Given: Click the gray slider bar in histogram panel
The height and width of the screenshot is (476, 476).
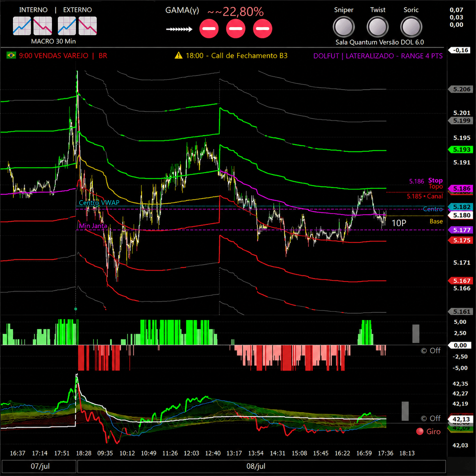Looking at the screenshot, I should tap(416, 334).
